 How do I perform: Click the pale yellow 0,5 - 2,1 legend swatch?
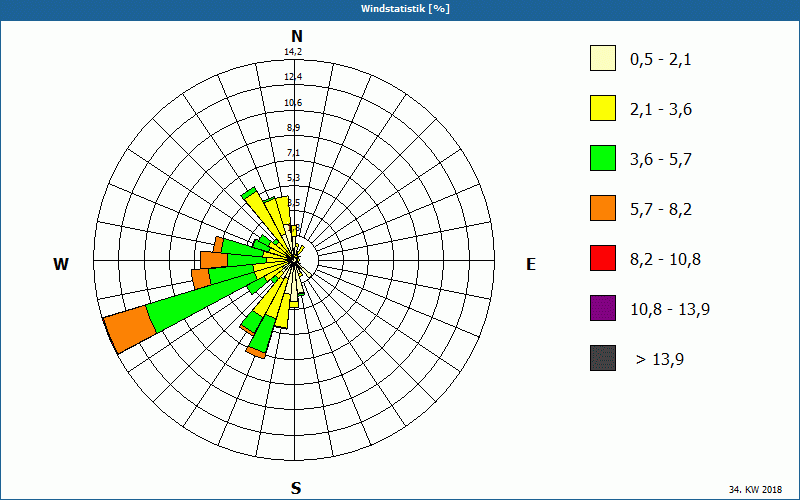[x=603, y=58]
